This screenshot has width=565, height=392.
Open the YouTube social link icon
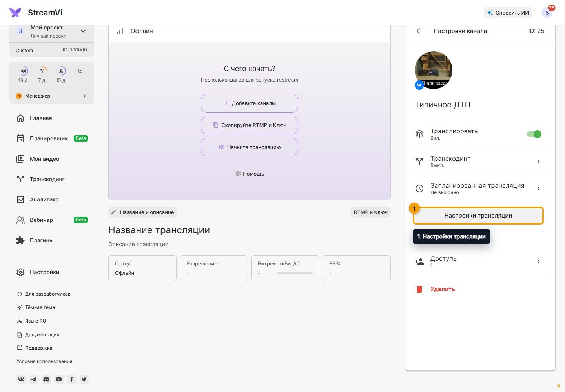point(59,379)
